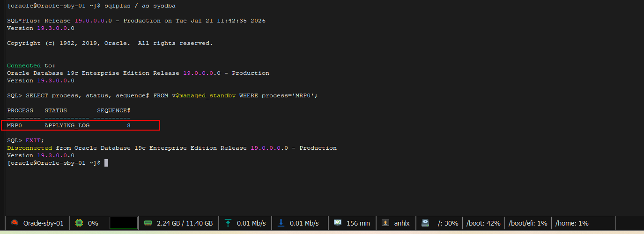Screen dimensions: 644x234
Task: Click the CPU usage graph box
Action: click(124, 223)
